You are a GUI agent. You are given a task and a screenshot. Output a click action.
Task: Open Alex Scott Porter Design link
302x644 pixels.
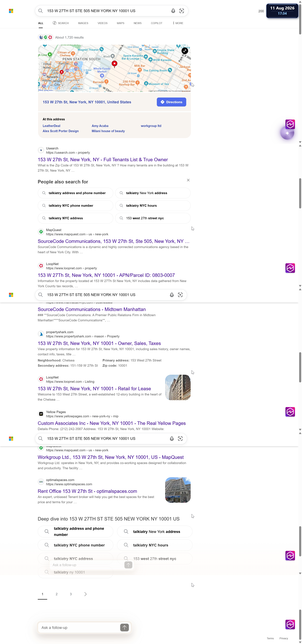pos(61,131)
